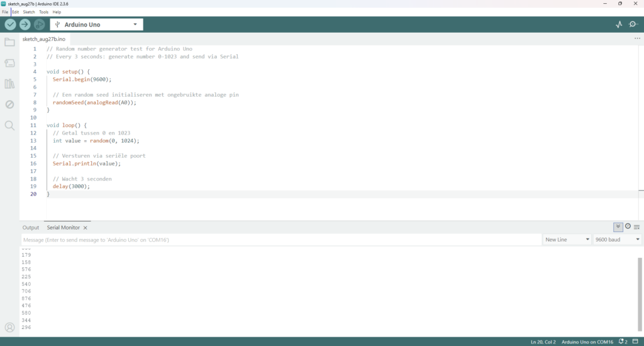This screenshot has height=346, width=644.
Task: Switch to the Output tab
Action: coord(31,228)
